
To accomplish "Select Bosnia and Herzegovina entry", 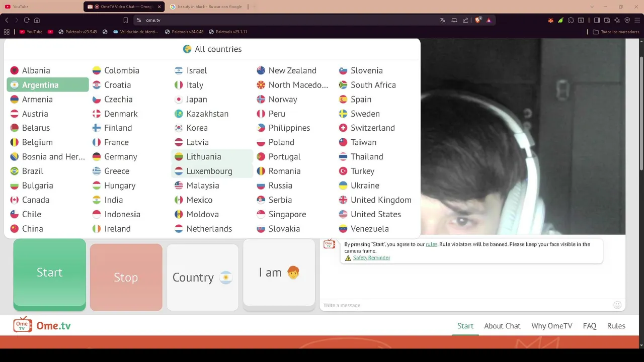I will pos(47,157).
